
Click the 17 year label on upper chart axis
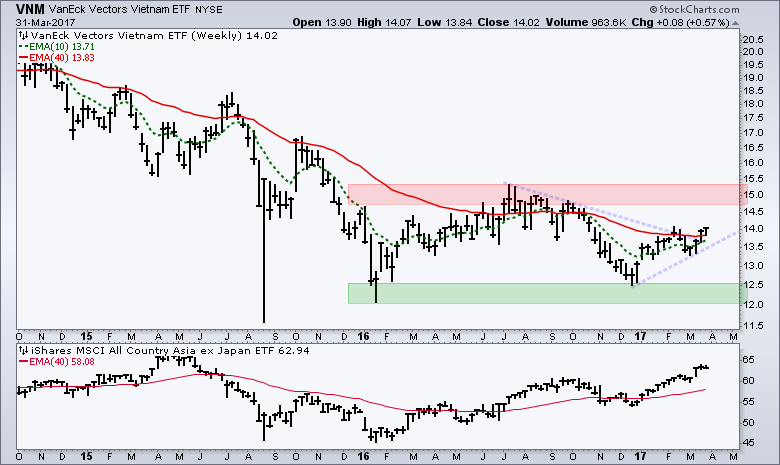point(640,336)
